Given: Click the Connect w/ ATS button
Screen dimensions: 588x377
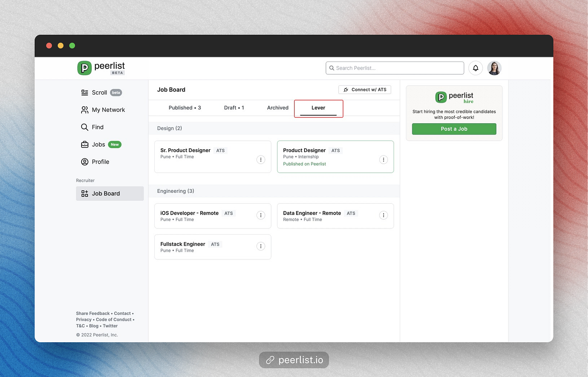Looking at the screenshot, I should [x=365, y=90].
